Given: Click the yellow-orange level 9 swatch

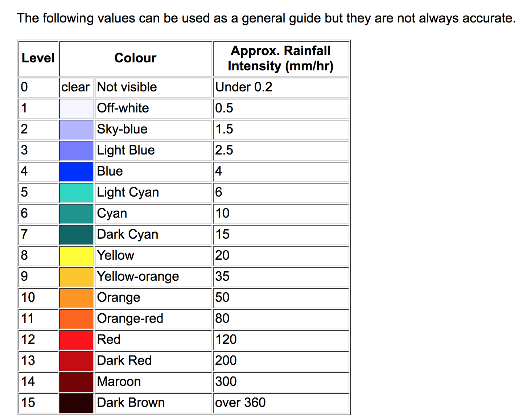Looking at the screenshot, I should pos(77,277).
